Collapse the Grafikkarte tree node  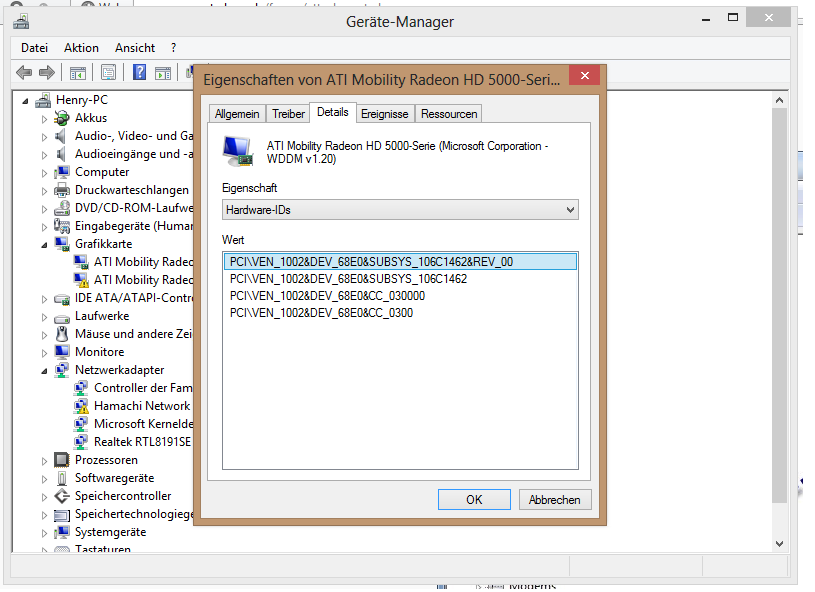pyautogui.click(x=44, y=245)
